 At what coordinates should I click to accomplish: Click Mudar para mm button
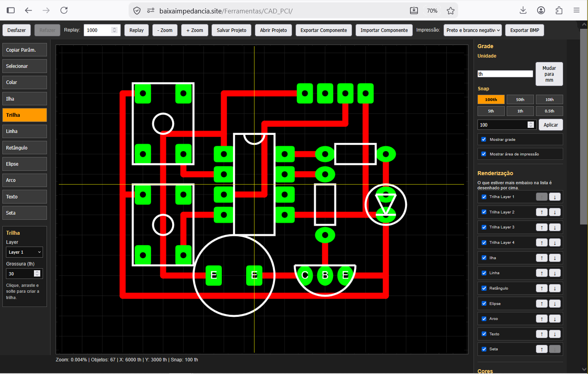[x=549, y=74]
